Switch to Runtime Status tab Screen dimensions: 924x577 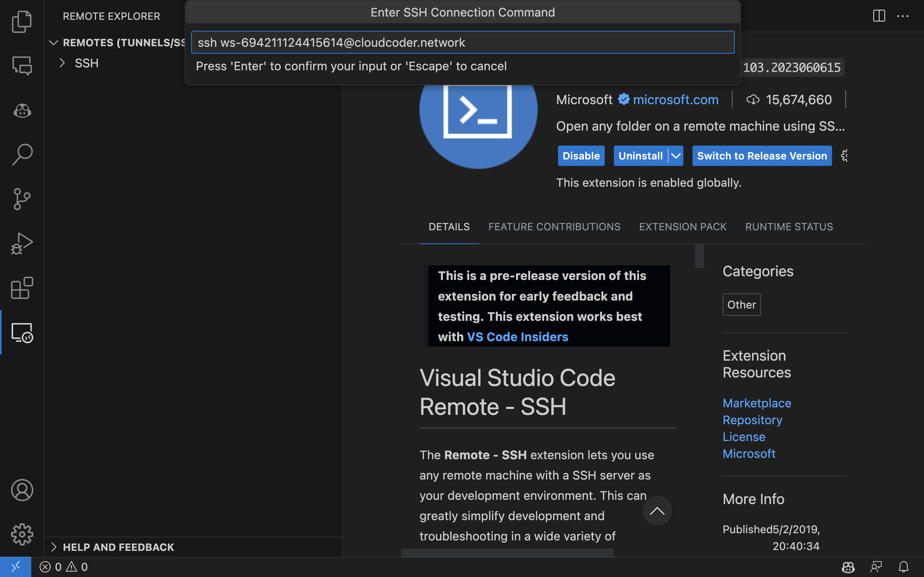(x=789, y=227)
